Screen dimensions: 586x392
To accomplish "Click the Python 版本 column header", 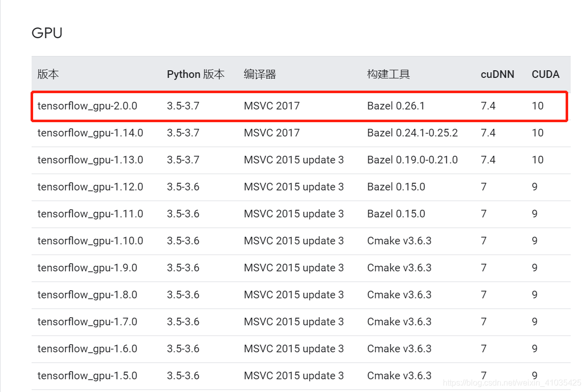I will pos(196,74).
